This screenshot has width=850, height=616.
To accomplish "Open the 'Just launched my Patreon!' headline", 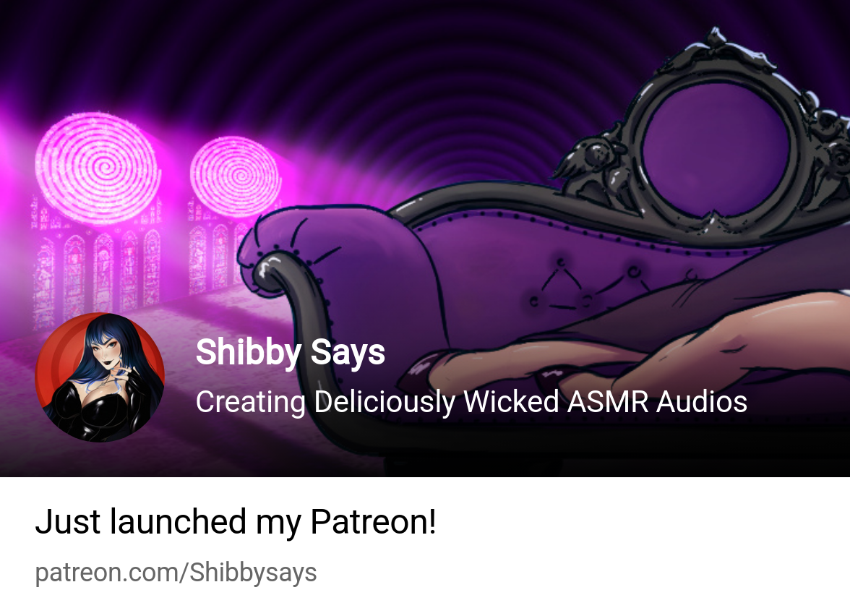I will 236,522.
